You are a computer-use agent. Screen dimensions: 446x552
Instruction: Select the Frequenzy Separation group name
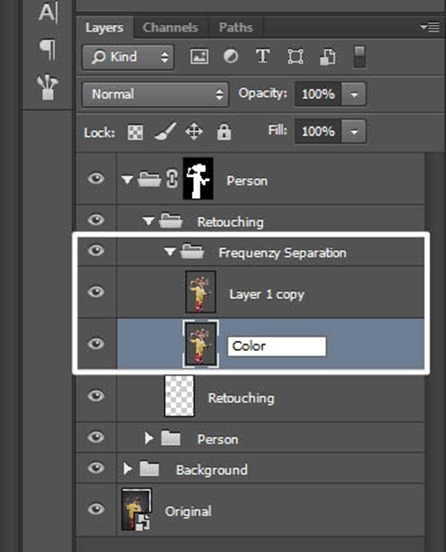click(x=282, y=253)
